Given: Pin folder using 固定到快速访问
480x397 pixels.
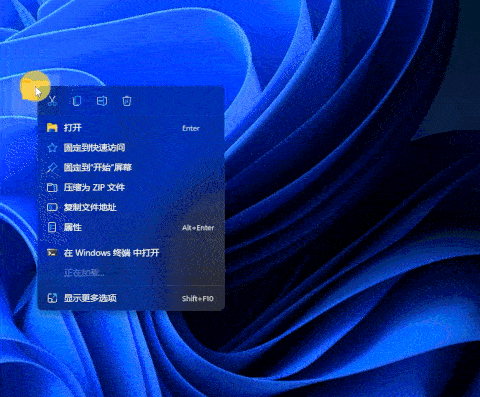Looking at the screenshot, I should point(131,148).
